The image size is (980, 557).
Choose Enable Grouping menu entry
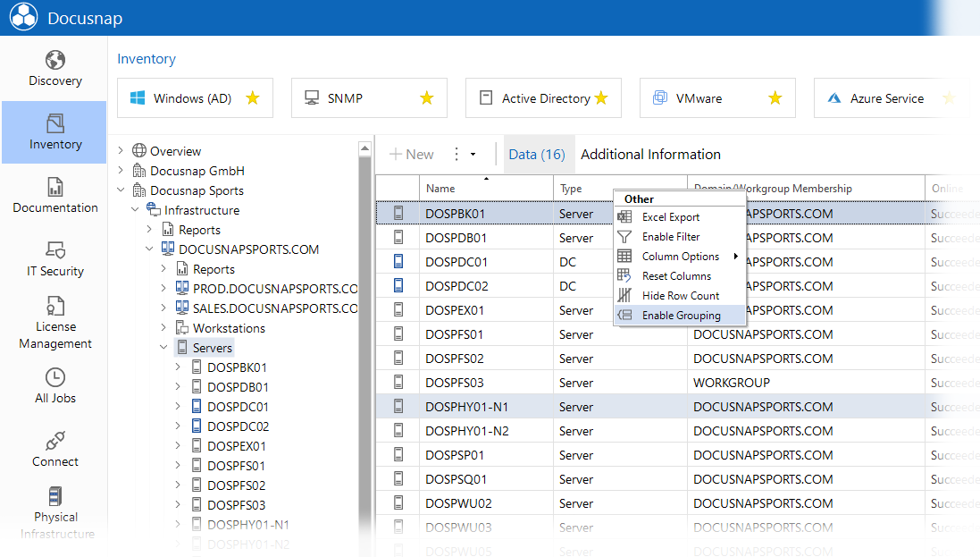click(680, 316)
